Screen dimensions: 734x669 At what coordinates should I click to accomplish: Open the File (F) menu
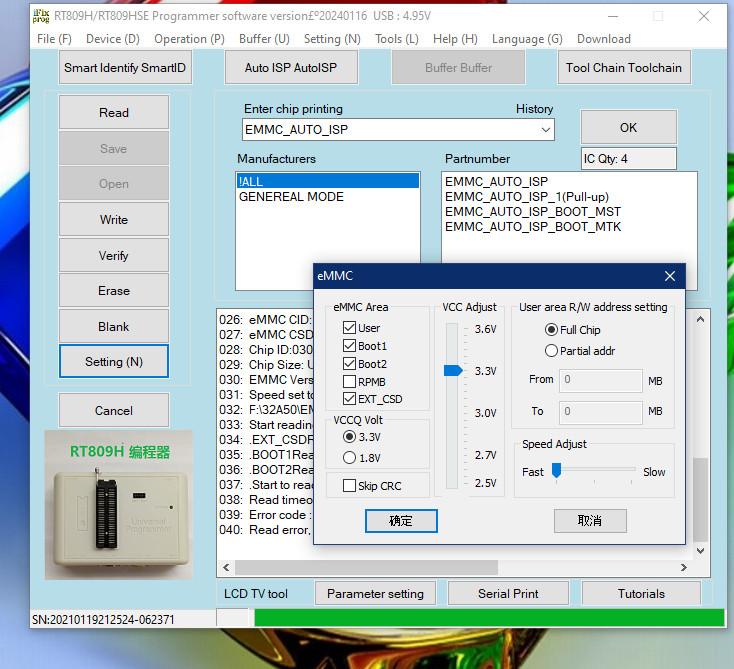click(x=54, y=39)
